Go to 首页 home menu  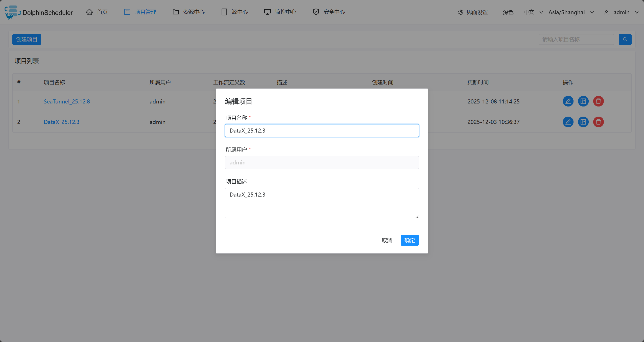97,12
